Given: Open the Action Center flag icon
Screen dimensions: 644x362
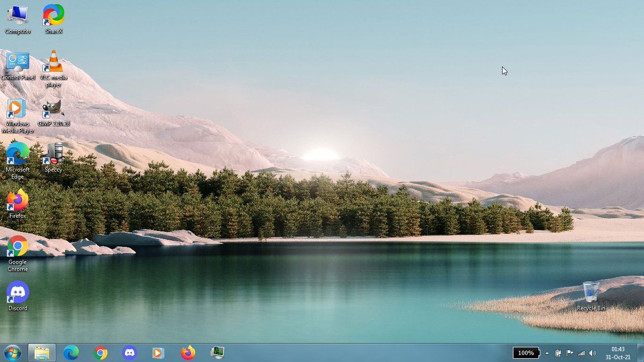Looking at the screenshot, I should tap(570, 353).
